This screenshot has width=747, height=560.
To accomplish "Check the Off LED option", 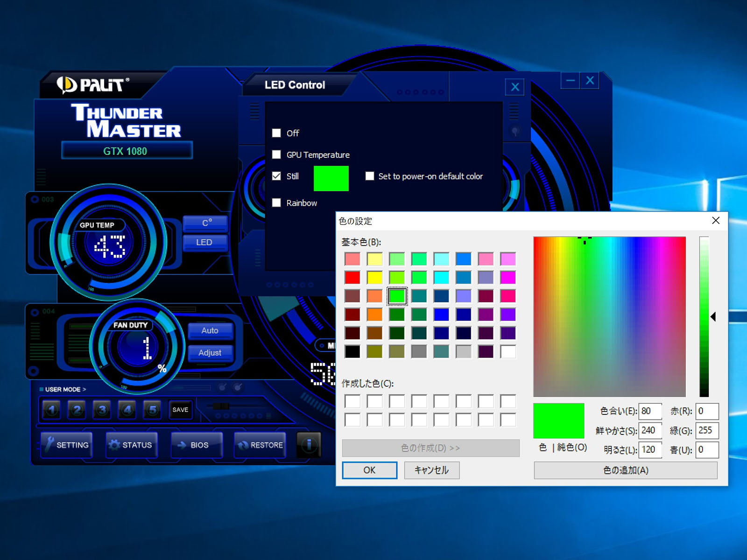I will (276, 133).
